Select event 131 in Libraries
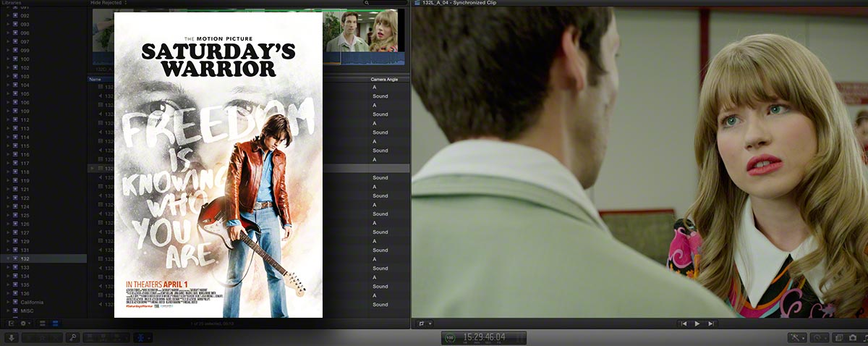 (43, 250)
